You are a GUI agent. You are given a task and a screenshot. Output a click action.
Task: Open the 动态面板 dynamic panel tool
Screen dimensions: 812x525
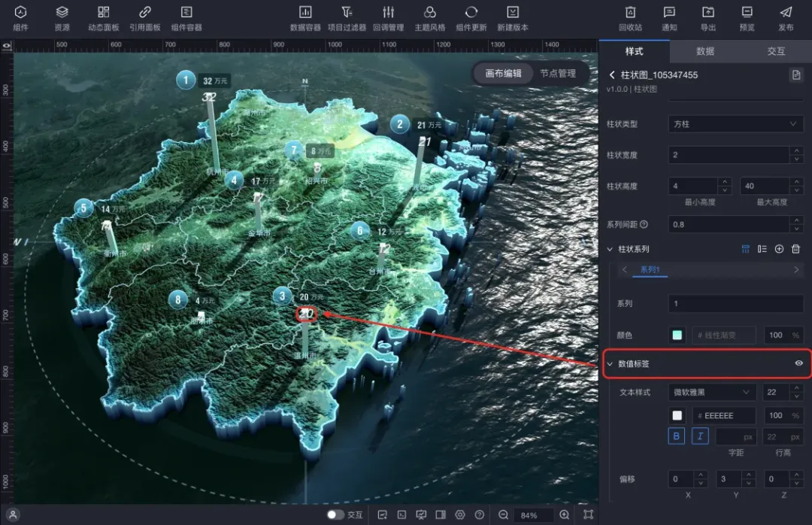104,19
